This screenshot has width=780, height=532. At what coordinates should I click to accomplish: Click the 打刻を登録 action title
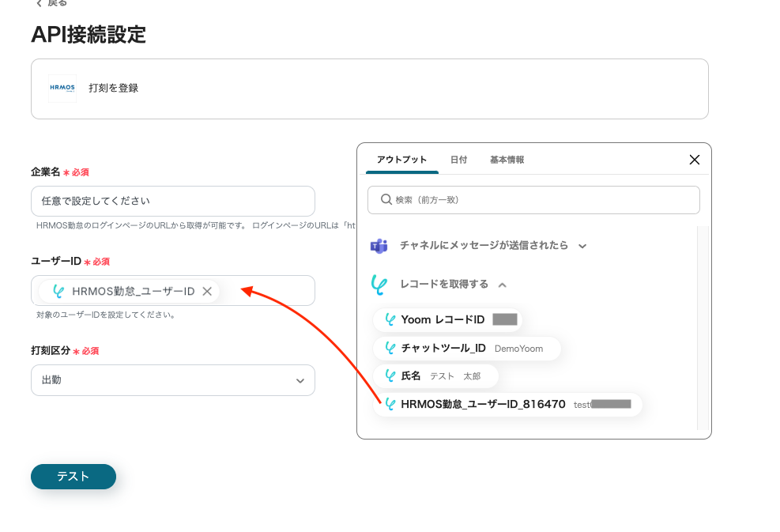(x=114, y=88)
